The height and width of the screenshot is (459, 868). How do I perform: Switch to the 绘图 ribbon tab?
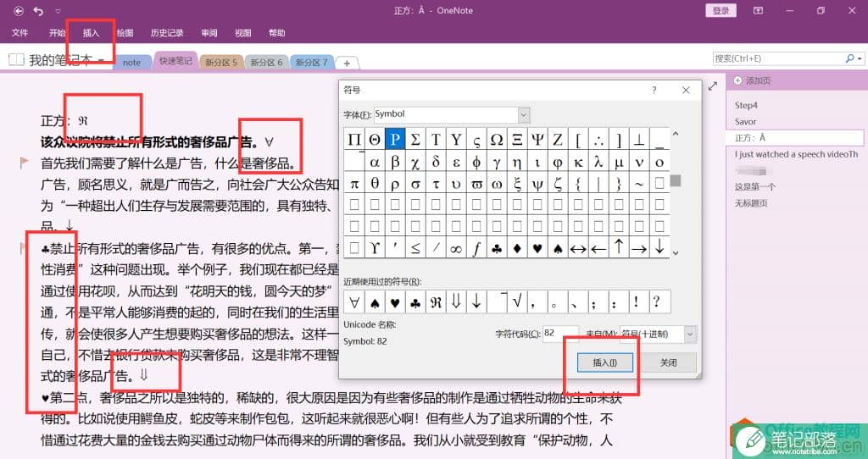(125, 33)
